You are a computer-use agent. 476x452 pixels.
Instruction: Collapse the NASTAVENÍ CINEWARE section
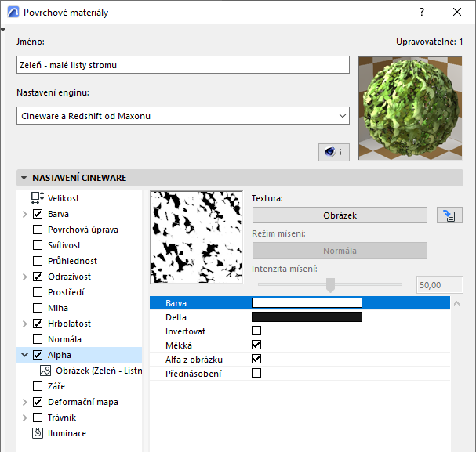pos(24,178)
